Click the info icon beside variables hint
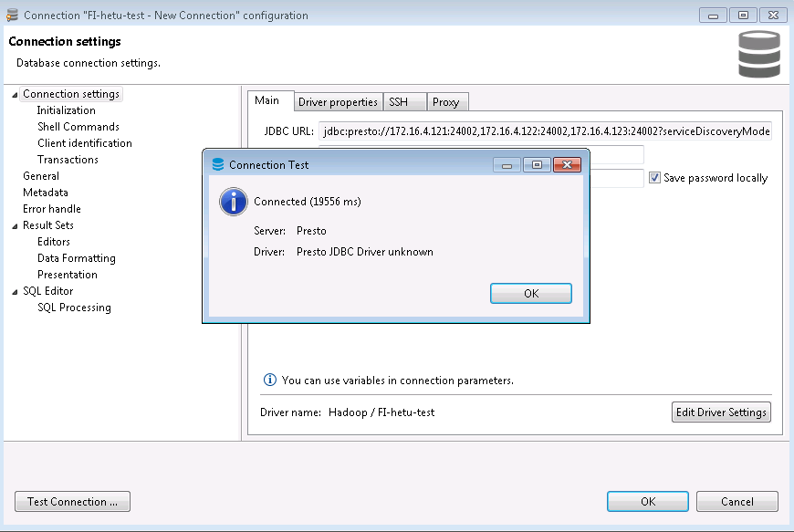This screenshot has width=794, height=532. click(x=270, y=380)
